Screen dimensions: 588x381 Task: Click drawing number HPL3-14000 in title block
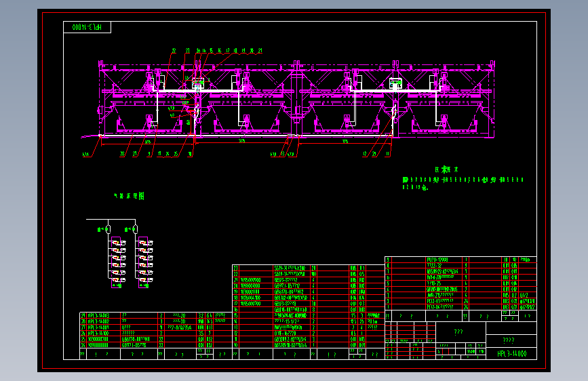click(511, 354)
